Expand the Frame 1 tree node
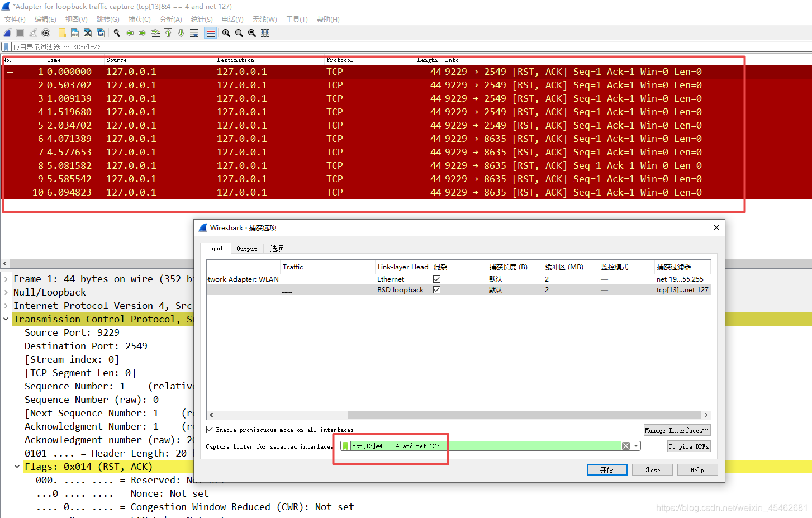 point(6,279)
